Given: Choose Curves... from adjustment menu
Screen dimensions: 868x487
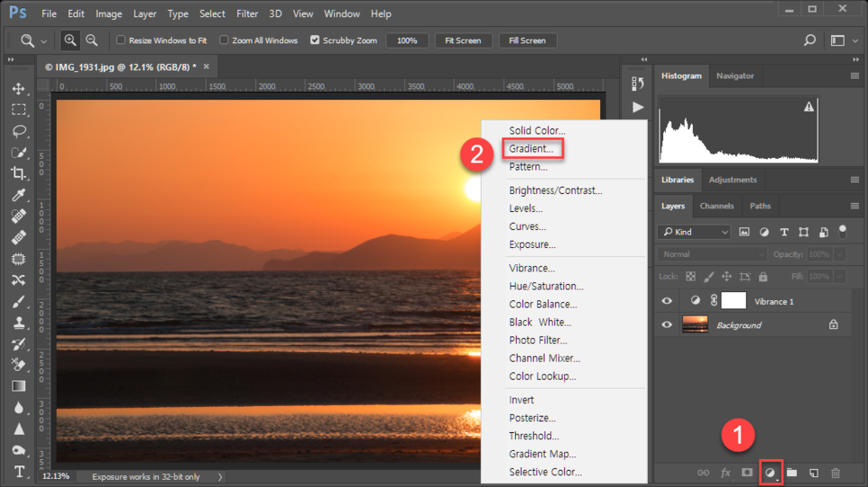Looking at the screenshot, I should (527, 226).
